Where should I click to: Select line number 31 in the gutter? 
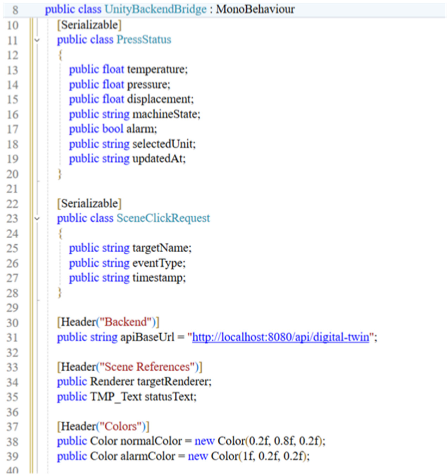pyautogui.click(x=13, y=338)
